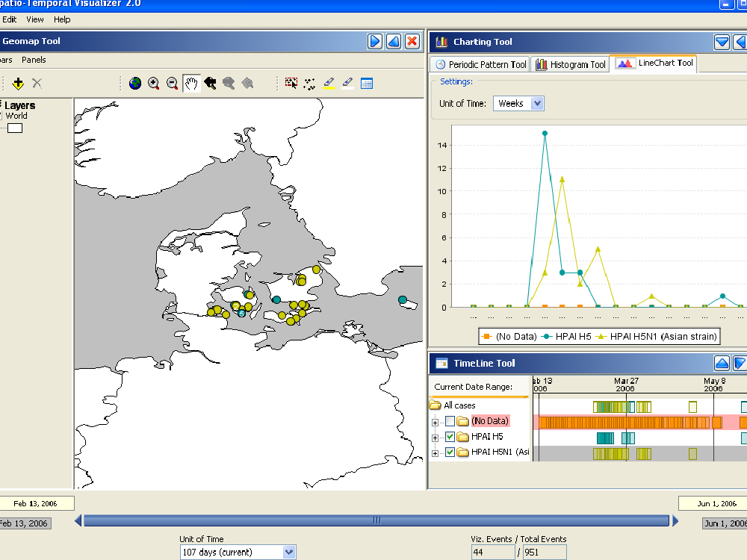Click the Charting Tool blue down-triangle button
This screenshot has width=747, height=560.
pos(722,42)
